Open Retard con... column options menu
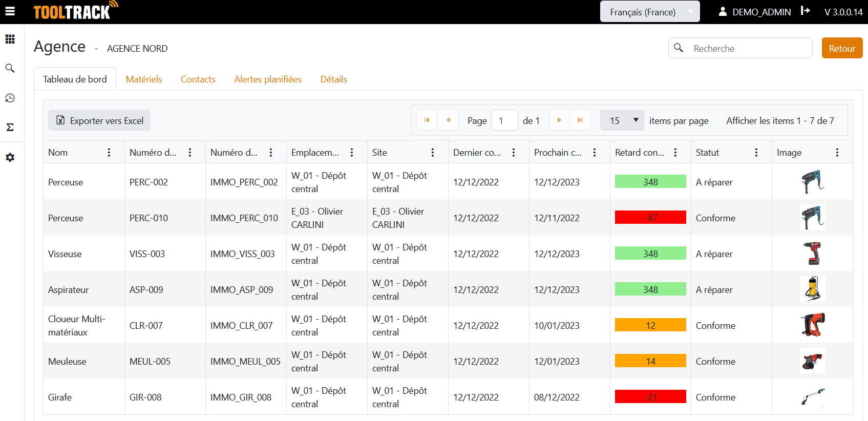This screenshot has height=421, width=868. (675, 153)
